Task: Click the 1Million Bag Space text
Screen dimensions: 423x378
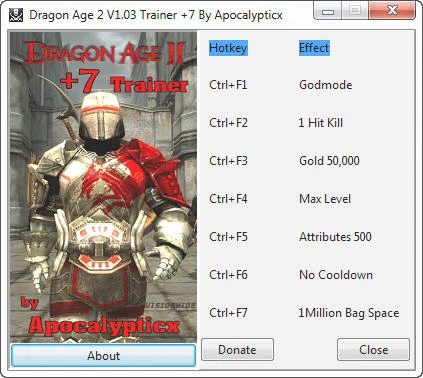Action: (349, 313)
